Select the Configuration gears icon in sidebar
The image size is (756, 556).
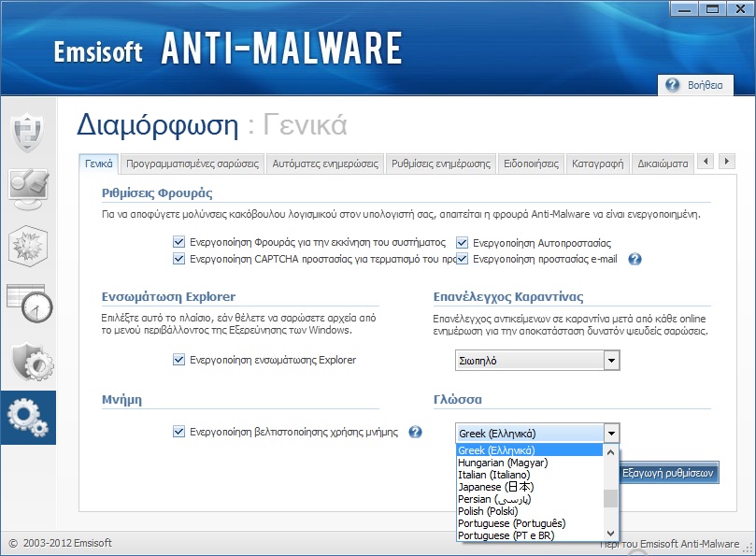tap(28, 418)
